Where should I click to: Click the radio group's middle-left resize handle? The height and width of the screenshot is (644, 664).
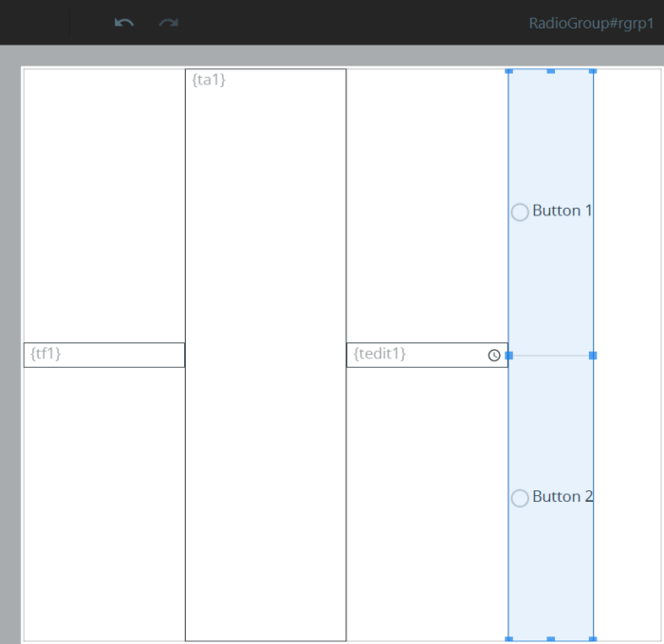508,355
